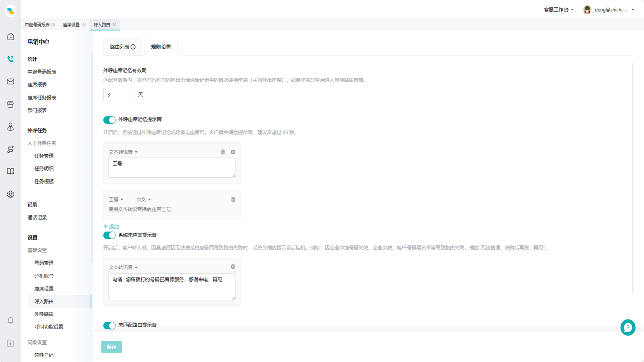
Task: Close the 座席设置 tab
Action: pyautogui.click(x=84, y=24)
